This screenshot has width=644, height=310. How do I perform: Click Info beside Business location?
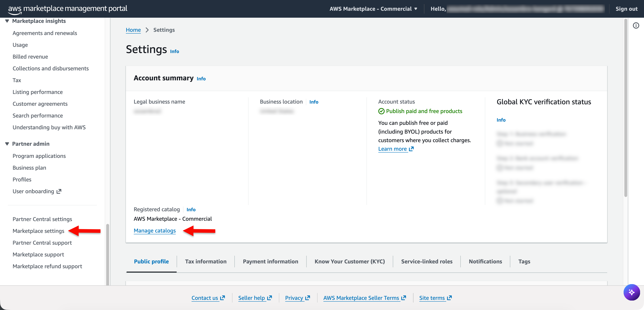tap(314, 102)
